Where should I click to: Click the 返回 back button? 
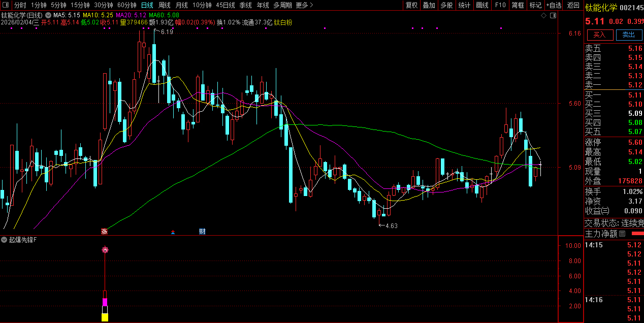[x=573, y=5]
